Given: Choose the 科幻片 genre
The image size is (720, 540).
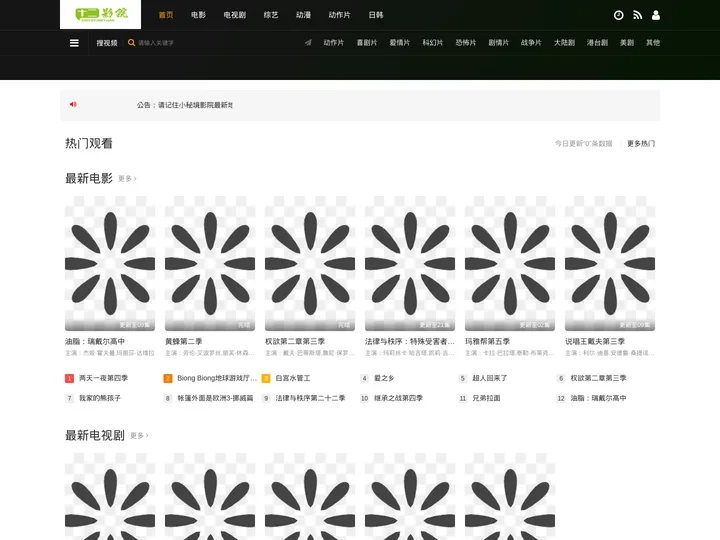Looking at the screenshot, I should pyautogui.click(x=433, y=43).
